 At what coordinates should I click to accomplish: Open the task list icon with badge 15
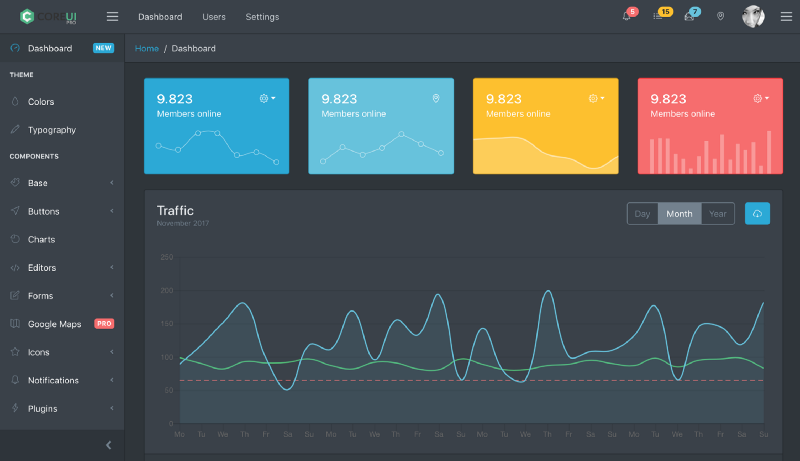pyautogui.click(x=658, y=16)
